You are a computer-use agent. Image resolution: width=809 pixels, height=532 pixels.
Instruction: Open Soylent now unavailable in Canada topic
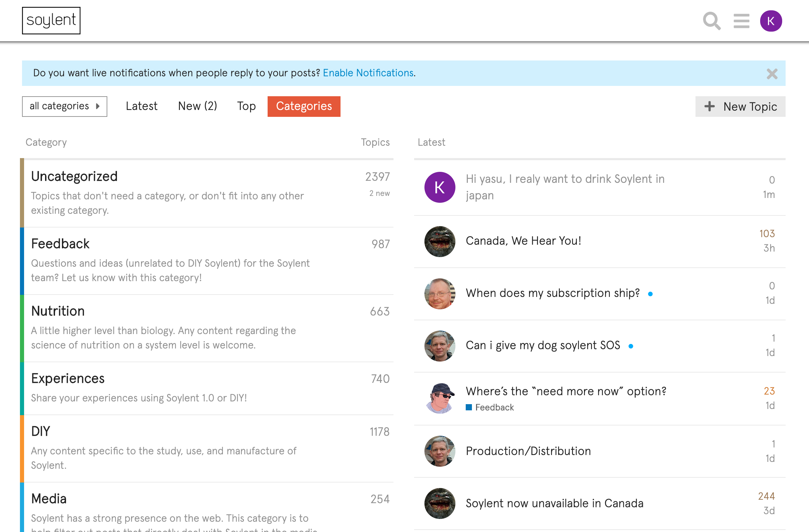pyautogui.click(x=554, y=503)
